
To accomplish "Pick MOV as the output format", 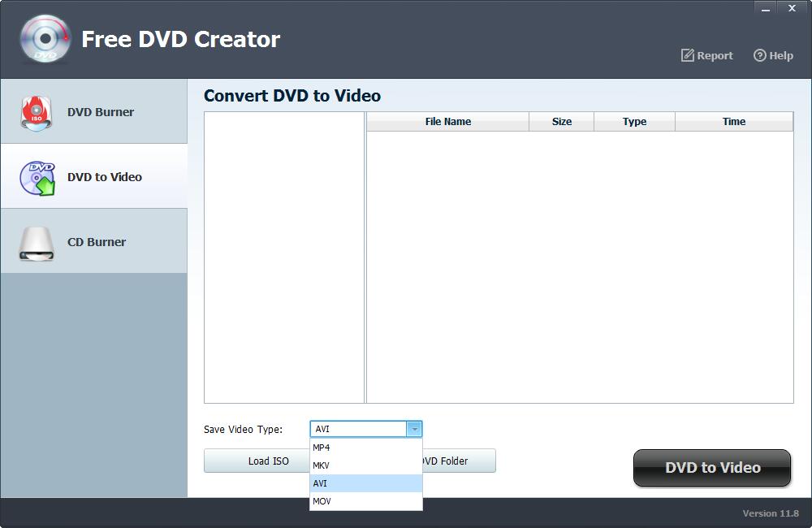I will coord(322,501).
